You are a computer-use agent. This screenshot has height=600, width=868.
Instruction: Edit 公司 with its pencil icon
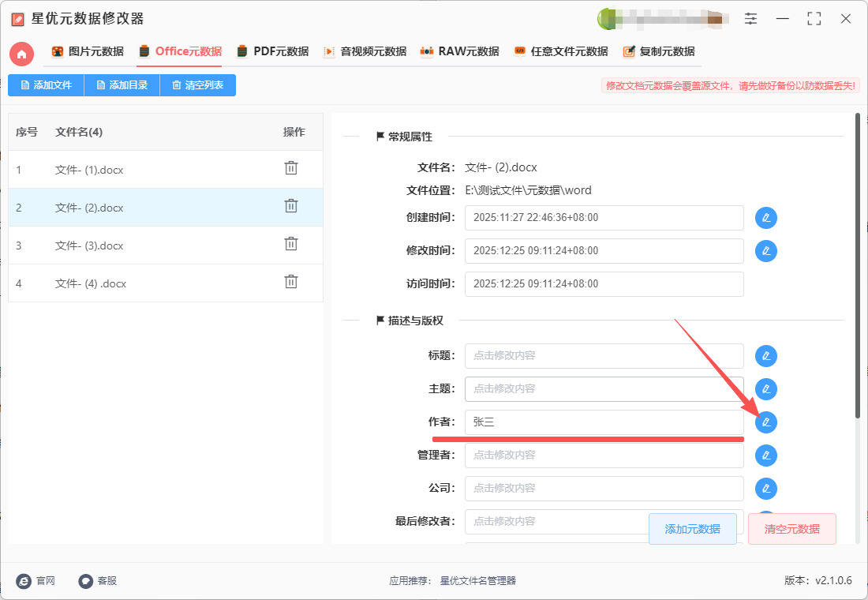[766, 489]
